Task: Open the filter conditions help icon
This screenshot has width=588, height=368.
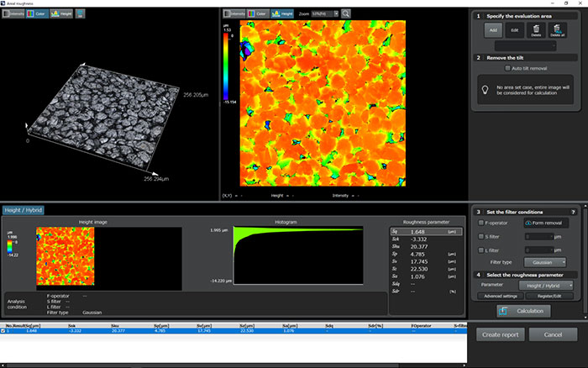Action: (x=574, y=211)
